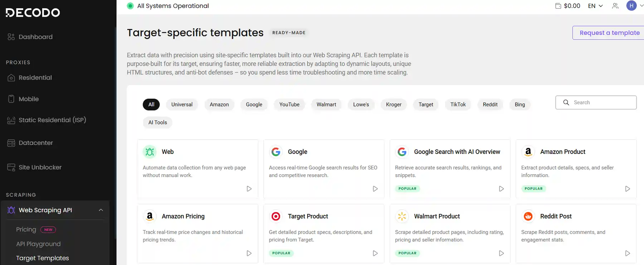
Task: Open Pricing in the sidebar
Action: click(x=26, y=230)
